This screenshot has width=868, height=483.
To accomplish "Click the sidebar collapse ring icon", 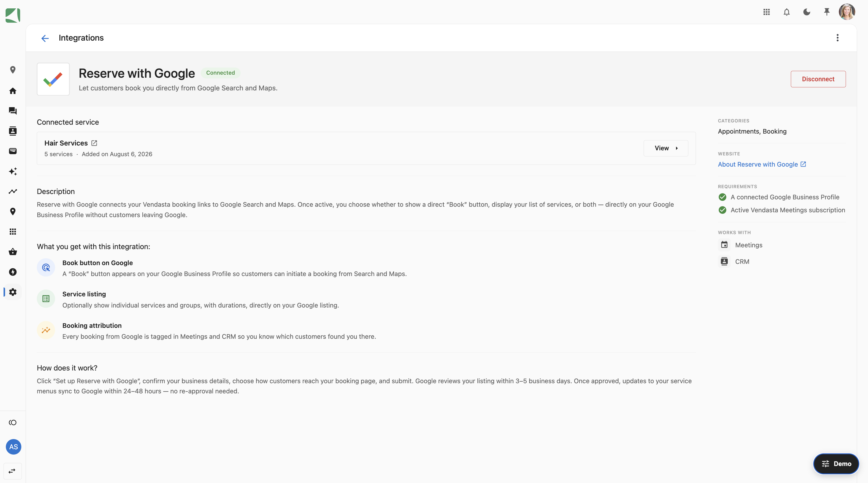I will (13, 423).
